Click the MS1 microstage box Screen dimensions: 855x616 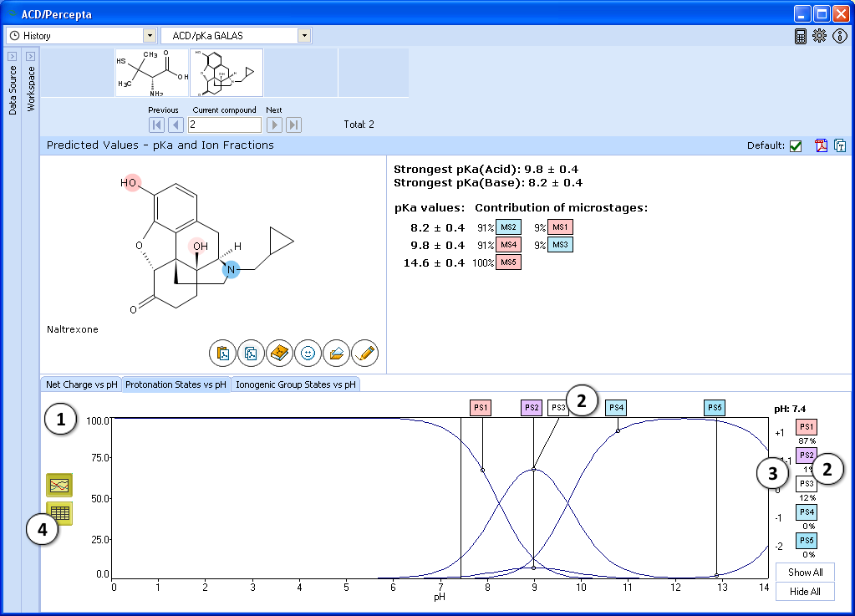pyautogui.click(x=560, y=227)
